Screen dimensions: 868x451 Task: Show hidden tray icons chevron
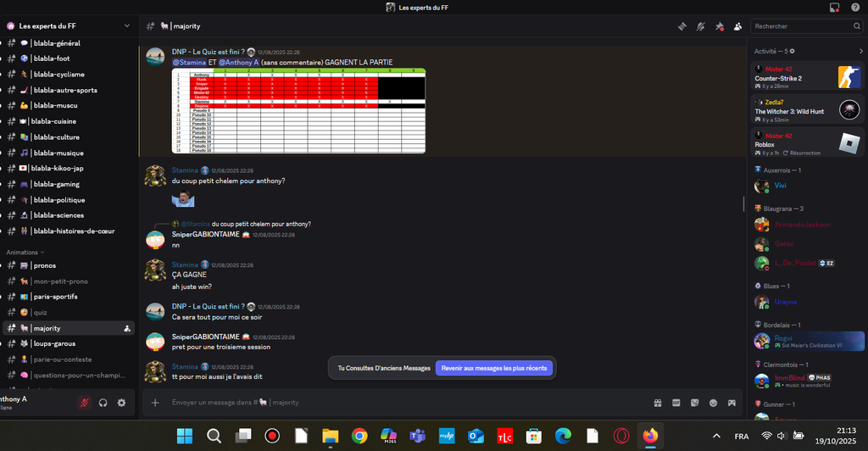pyautogui.click(x=716, y=436)
